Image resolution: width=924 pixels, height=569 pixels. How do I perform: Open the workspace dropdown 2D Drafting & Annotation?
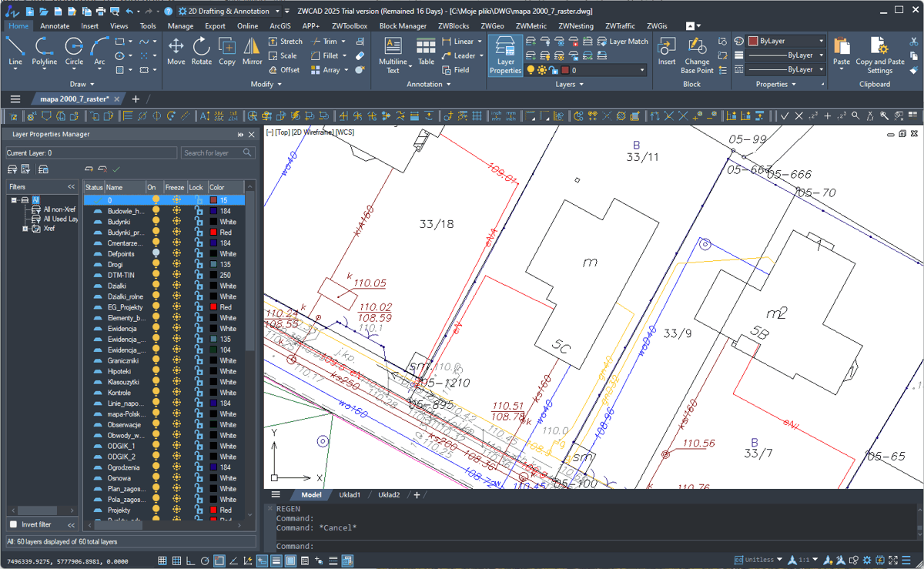pos(229,12)
